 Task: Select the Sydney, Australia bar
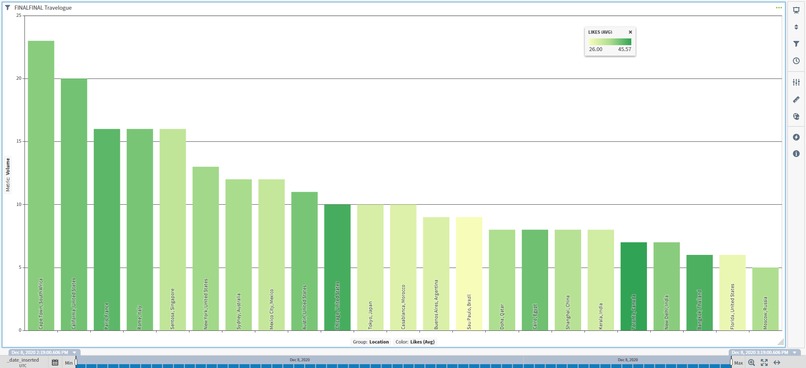pos(239,255)
